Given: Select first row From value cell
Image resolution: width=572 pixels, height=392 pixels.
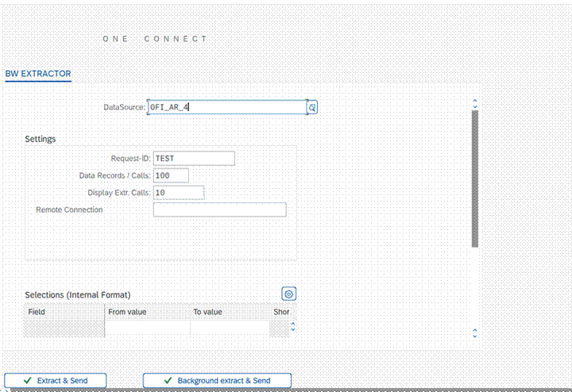Looking at the screenshot, I should pyautogui.click(x=147, y=328).
